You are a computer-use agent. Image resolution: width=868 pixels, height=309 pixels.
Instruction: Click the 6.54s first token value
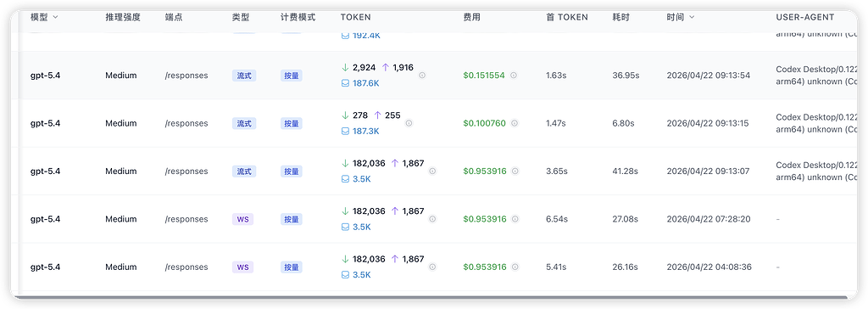click(x=556, y=219)
